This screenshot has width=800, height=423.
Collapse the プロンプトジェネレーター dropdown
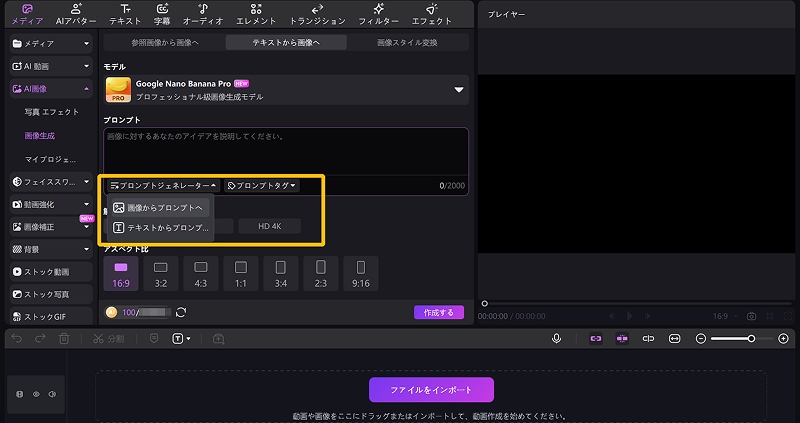pos(164,186)
